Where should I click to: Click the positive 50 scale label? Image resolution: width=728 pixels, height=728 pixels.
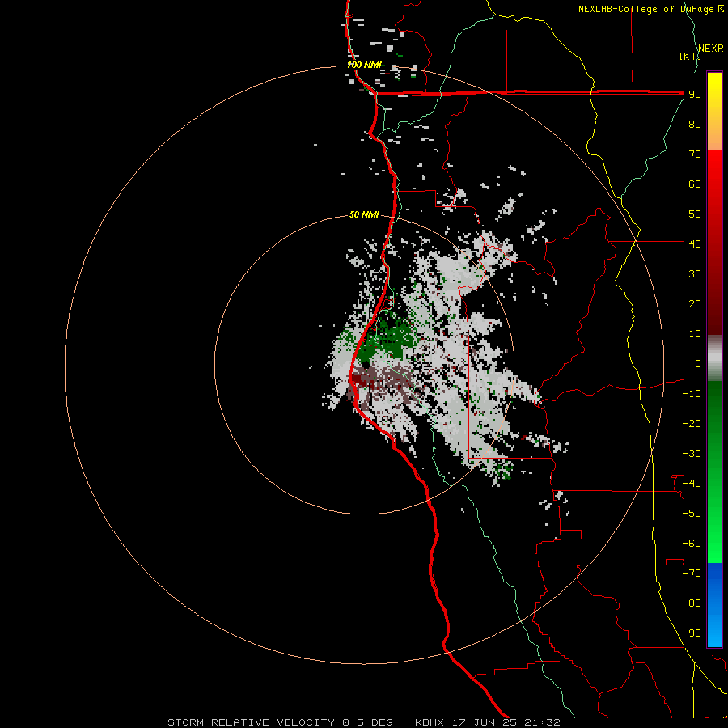(x=695, y=214)
